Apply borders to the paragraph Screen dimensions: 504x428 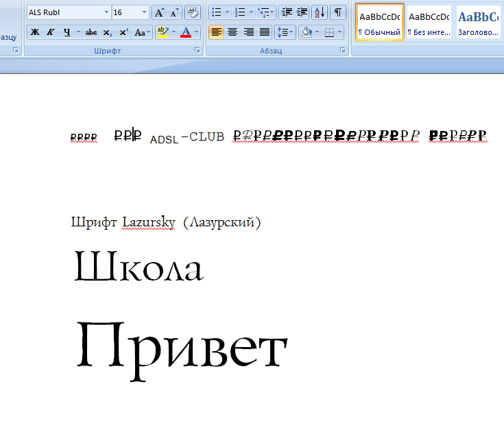329,32
